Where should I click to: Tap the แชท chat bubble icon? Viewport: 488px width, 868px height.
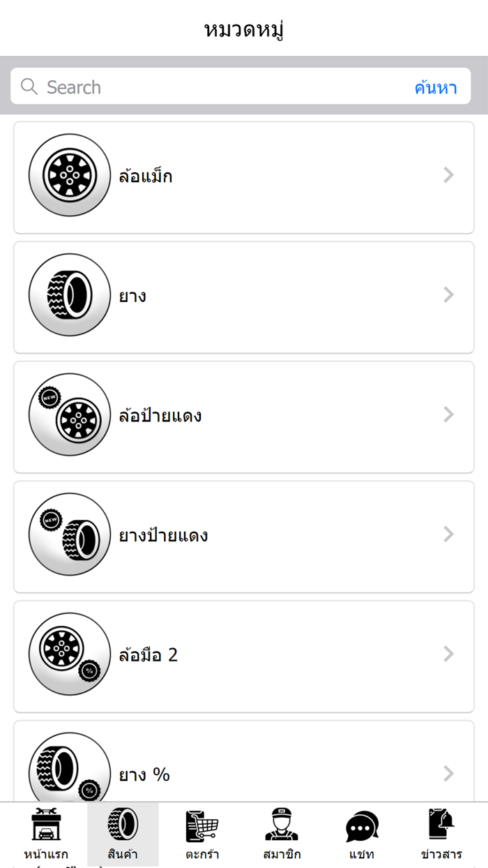tap(362, 827)
